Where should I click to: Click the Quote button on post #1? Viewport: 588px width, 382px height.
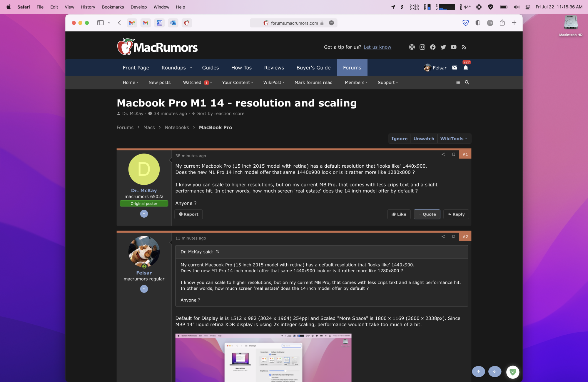point(427,214)
